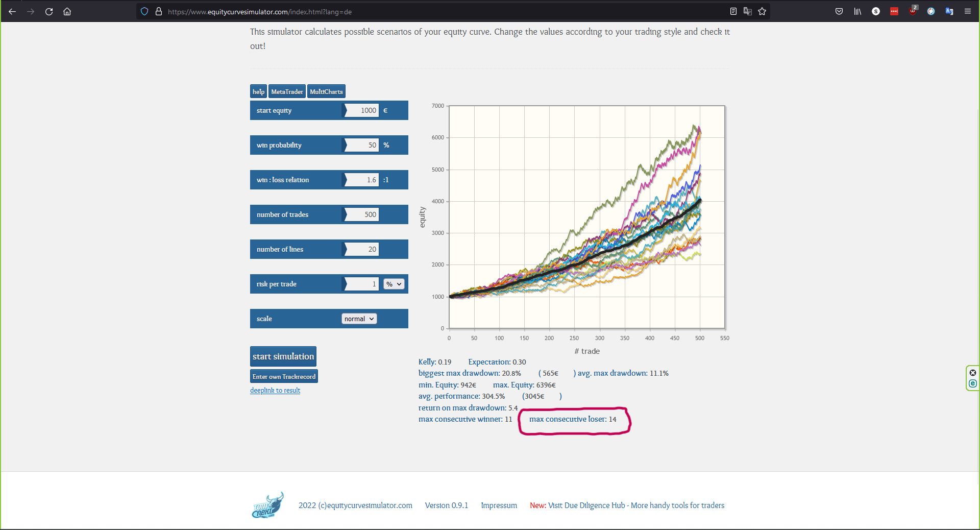980x530 pixels.
Task: Open the MultiCharts tab
Action: click(x=326, y=91)
